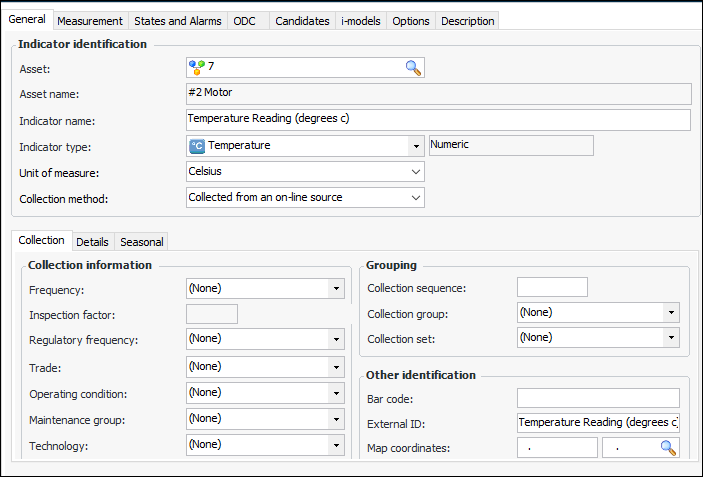Switch to the i-models tab
This screenshot has width=703, height=477.
pyautogui.click(x=360, y=21)
